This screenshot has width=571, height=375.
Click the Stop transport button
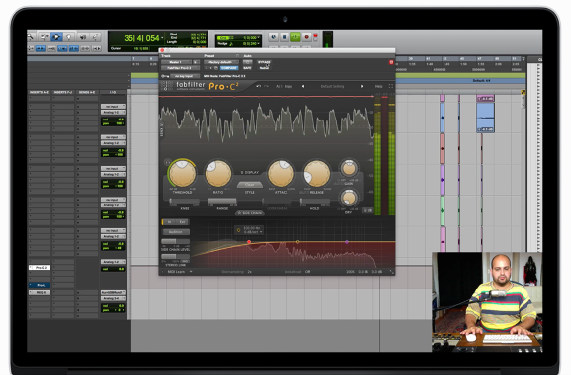pyautogui.click(x=284, y=37)
